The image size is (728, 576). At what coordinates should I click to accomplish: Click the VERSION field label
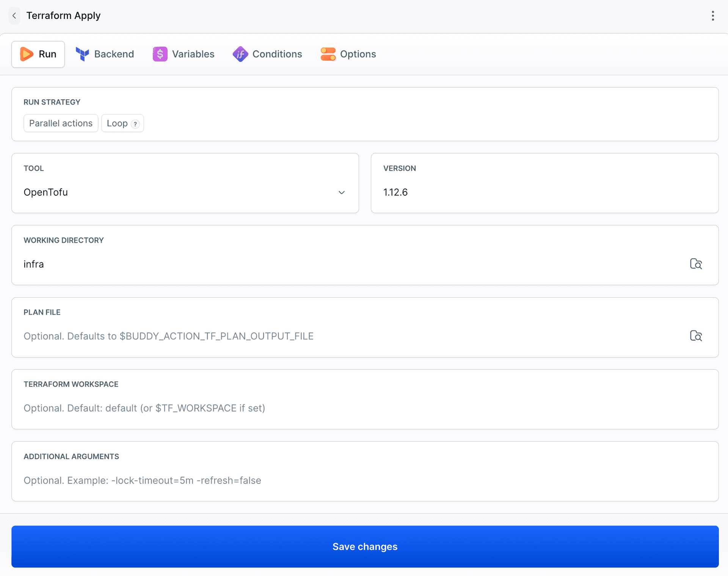[400, 168]
